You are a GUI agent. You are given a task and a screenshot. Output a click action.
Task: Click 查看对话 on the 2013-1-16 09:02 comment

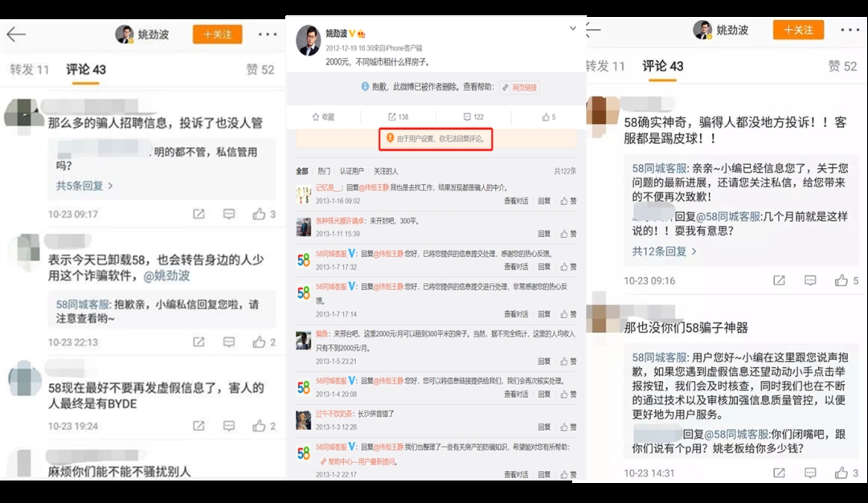[x=516, y=201]
